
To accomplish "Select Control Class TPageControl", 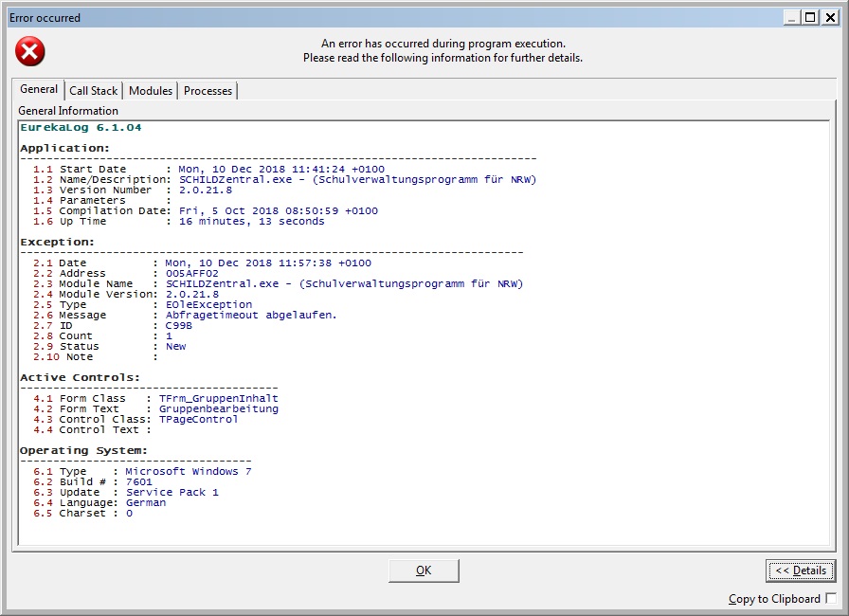I will point(199,420).
